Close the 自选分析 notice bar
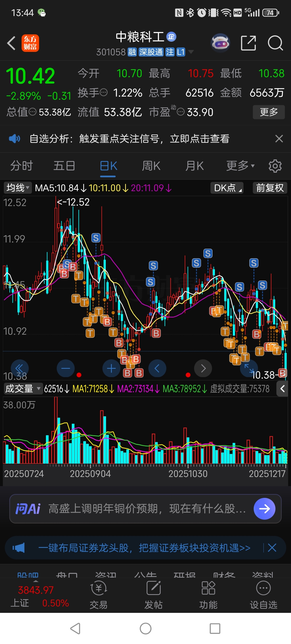This screenshot has height=644, width=291. (x=279, y=138)
